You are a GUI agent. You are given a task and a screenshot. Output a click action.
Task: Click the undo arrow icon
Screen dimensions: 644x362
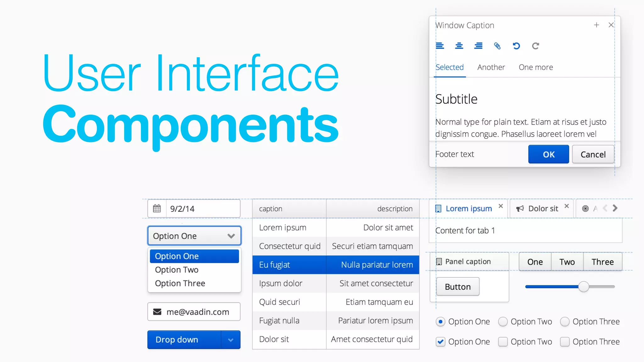point(516,46)
